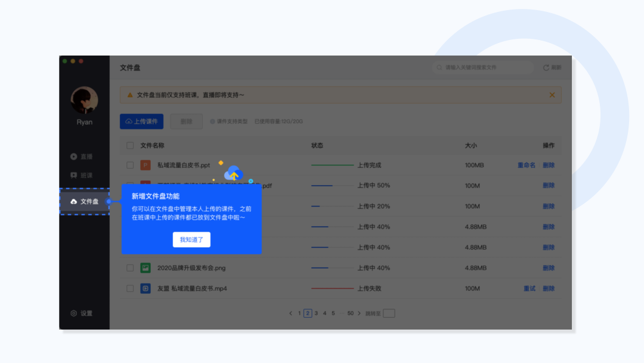
Task: Click red progress bar of 上传失败 row
Action: (x=332, y=288)
